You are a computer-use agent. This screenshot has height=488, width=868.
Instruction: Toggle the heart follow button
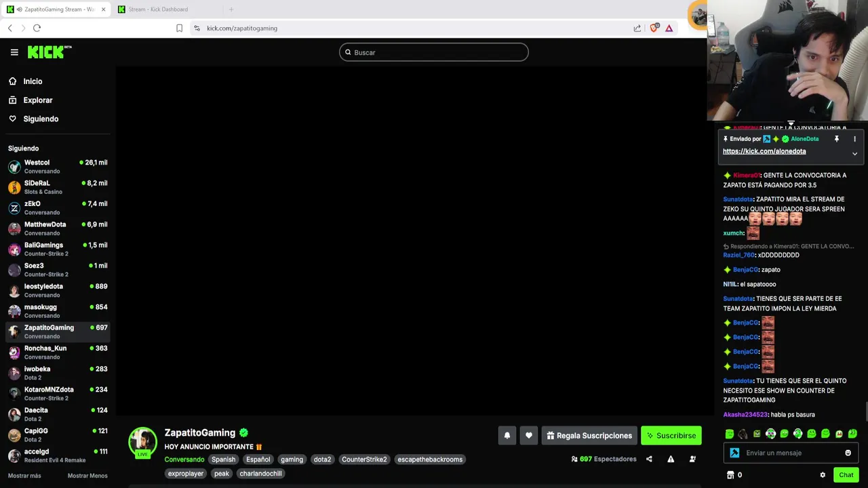(x=529, y=436)
